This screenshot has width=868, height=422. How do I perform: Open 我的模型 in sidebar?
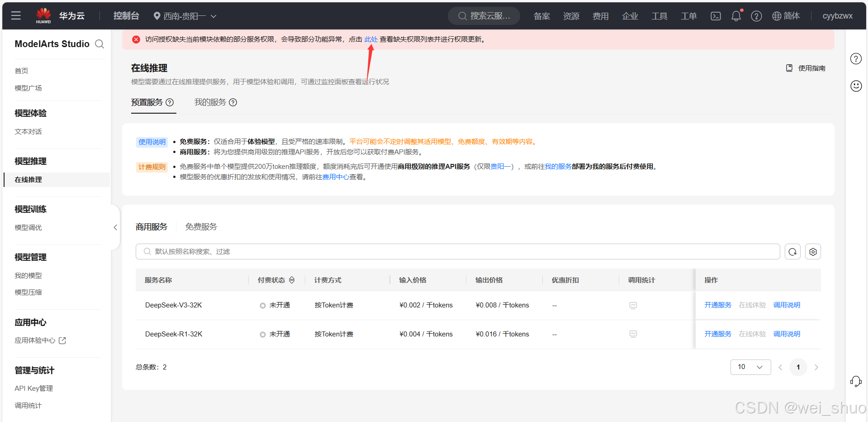coord(28,276)
